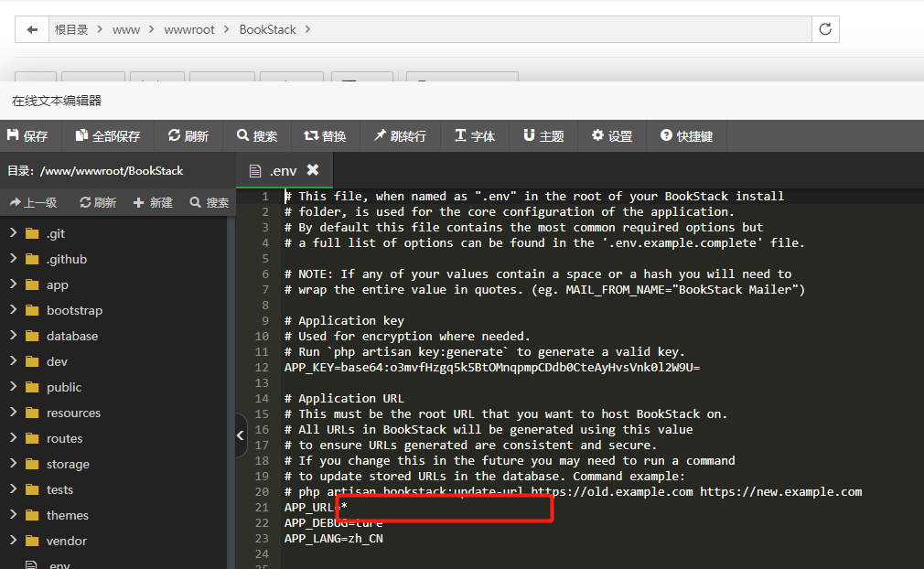Click 搜索 in the directory sidebar
Image resolution: width=924 pixels, height=569 pixels.
[210, 202]
